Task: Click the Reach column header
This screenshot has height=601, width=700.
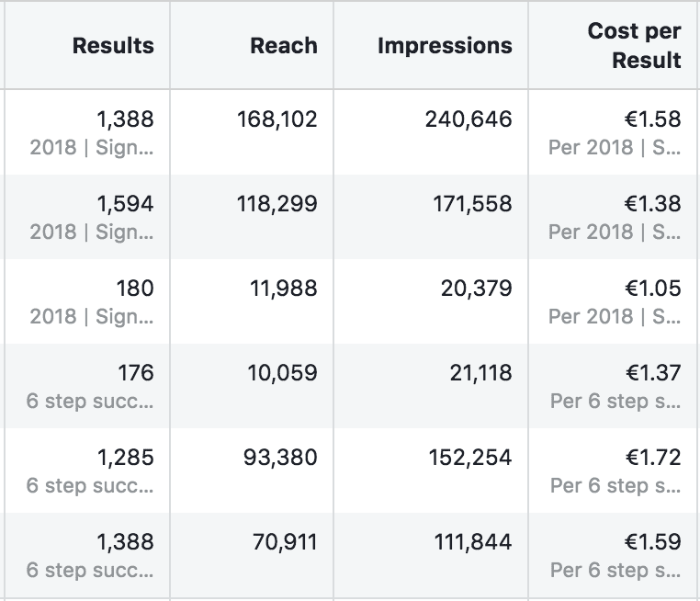Action: coord(283,46)
